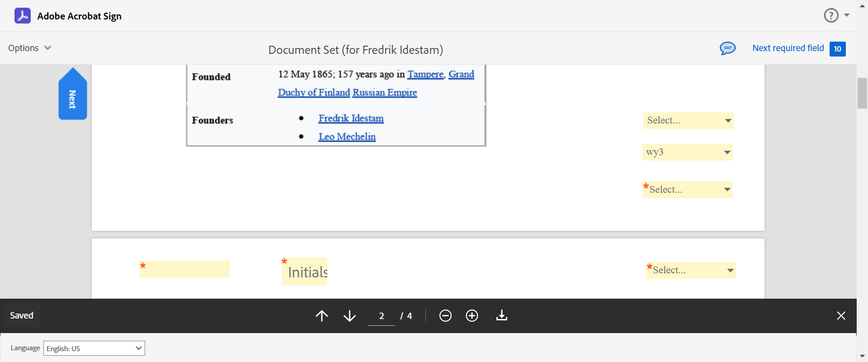Open the dropdown showing wy3

click(x=687, y=152)
